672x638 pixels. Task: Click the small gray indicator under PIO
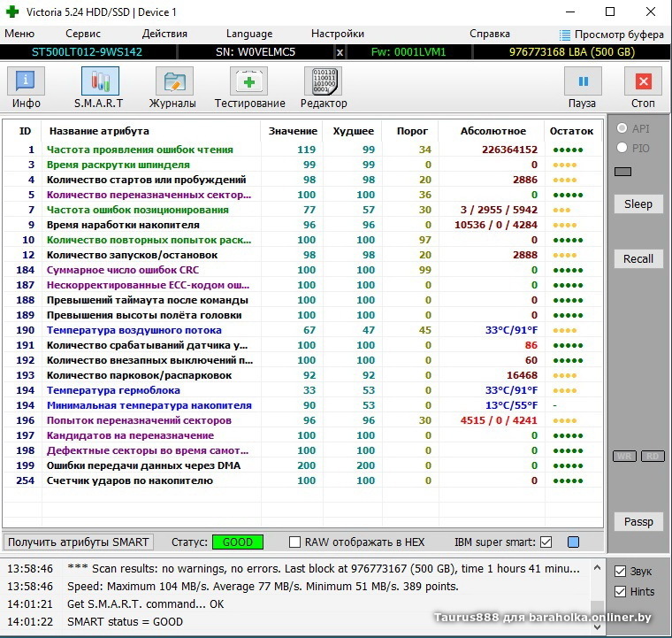click(x=622, y=172)
